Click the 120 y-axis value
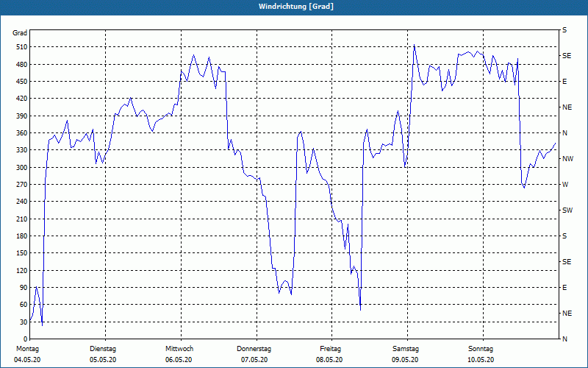The image size is (588, 368). click(22, 270)
